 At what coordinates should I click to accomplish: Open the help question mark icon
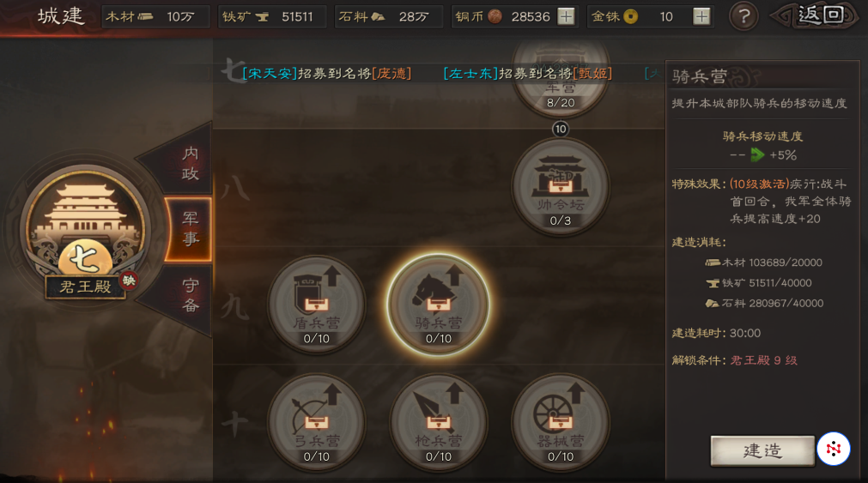tap(744, 16)
